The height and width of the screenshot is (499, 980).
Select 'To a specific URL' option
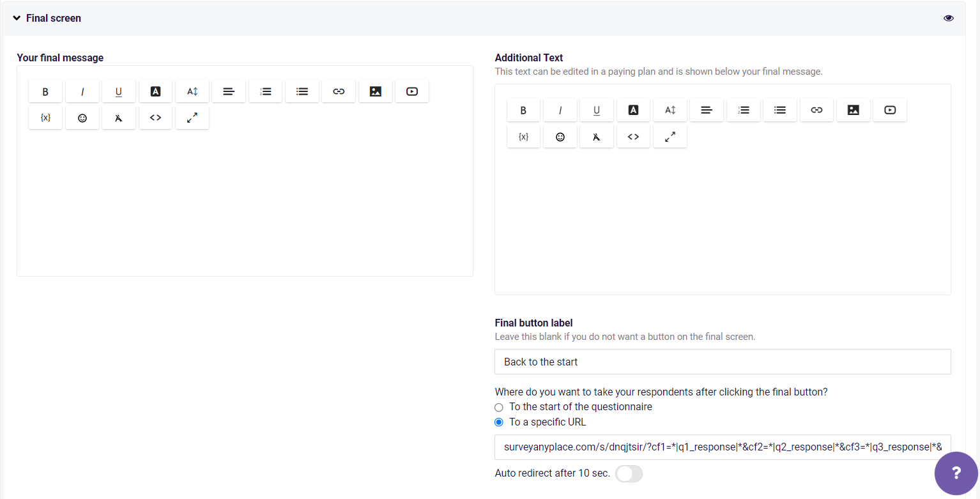(498, 422)
